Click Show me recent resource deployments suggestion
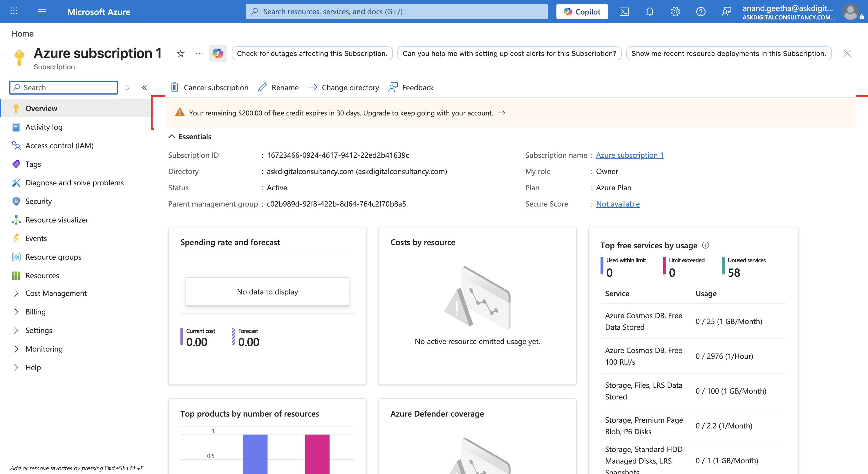This screenshot has width=868, height=474. point(728,54)
